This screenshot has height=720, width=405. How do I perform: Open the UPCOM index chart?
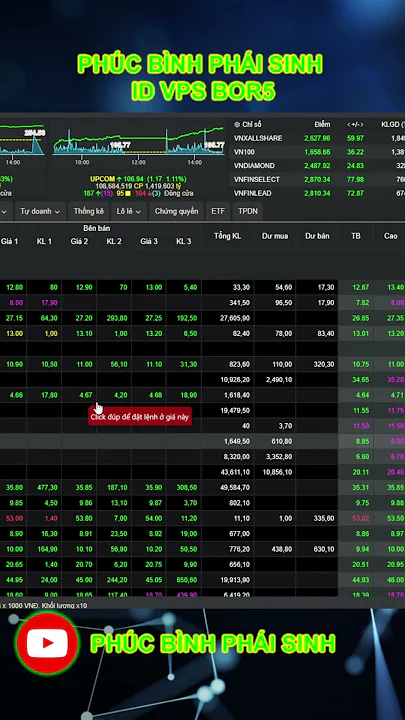click(138, 141)
